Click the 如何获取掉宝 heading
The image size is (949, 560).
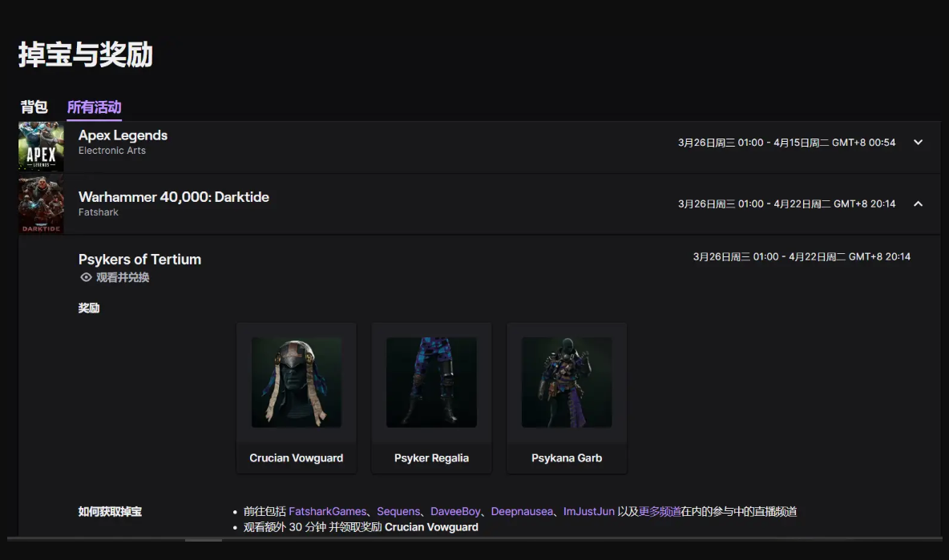coord(110,512)
